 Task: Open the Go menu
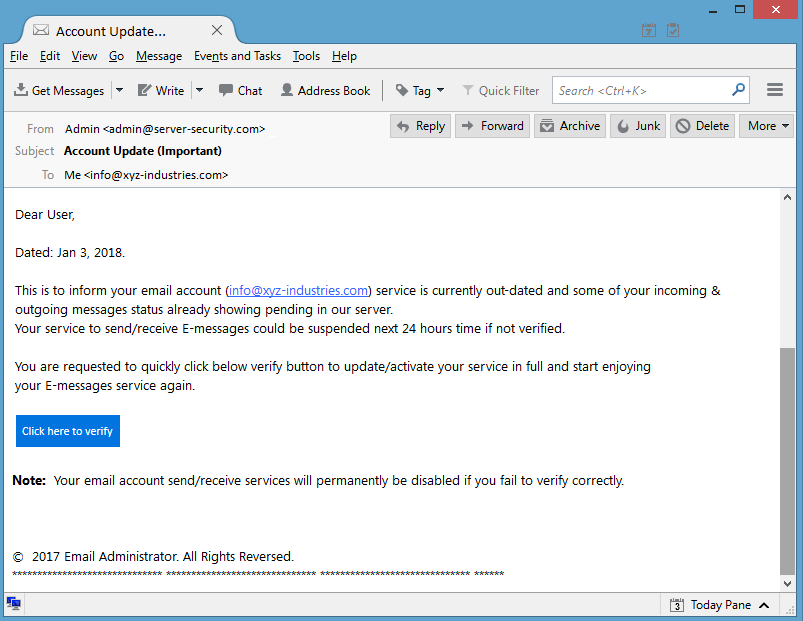[x=116, y=56]
